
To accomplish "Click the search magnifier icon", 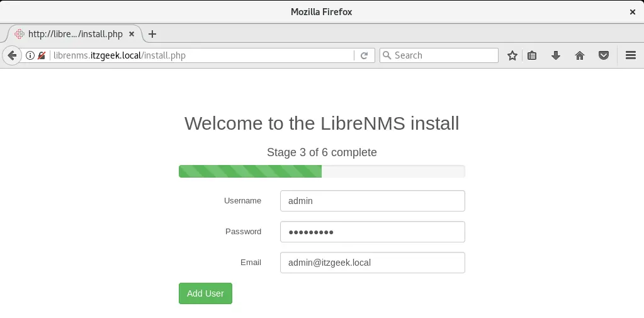I will (387, 55).
